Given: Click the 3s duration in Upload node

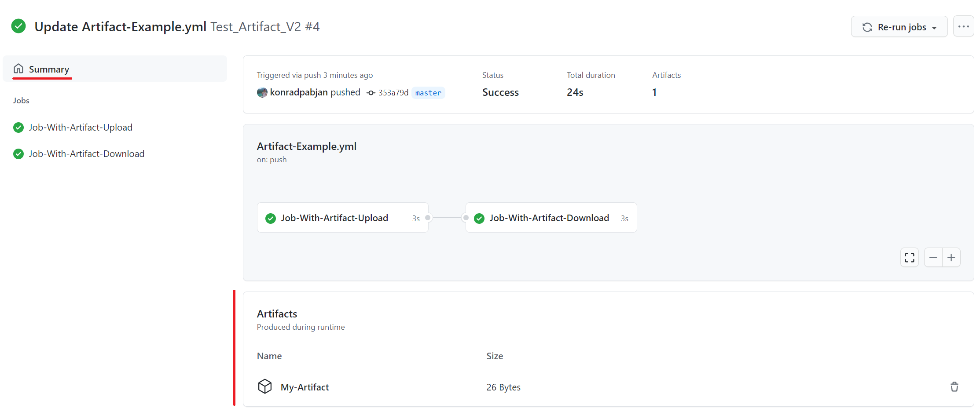Looking at the screenshot, I should point(416,219).
